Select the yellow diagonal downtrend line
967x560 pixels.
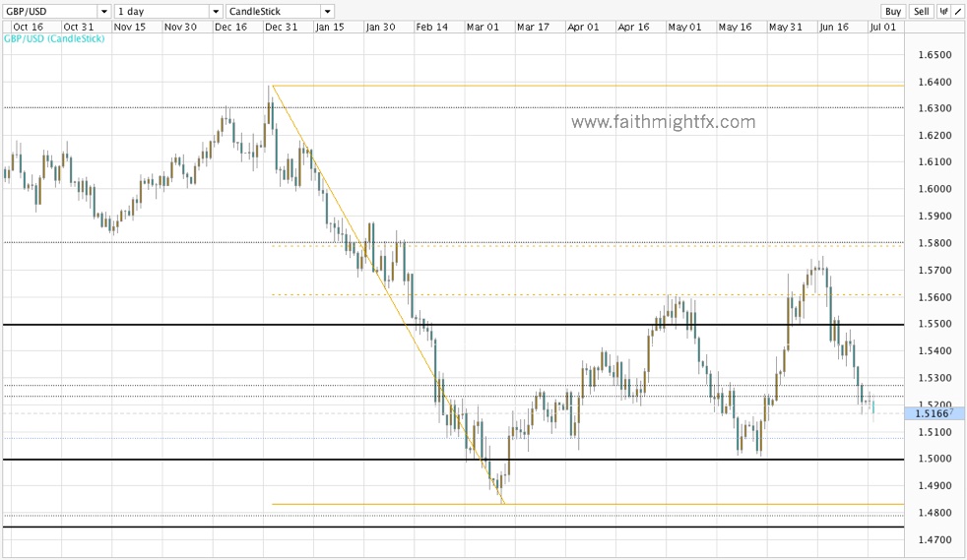pos(389,294)
